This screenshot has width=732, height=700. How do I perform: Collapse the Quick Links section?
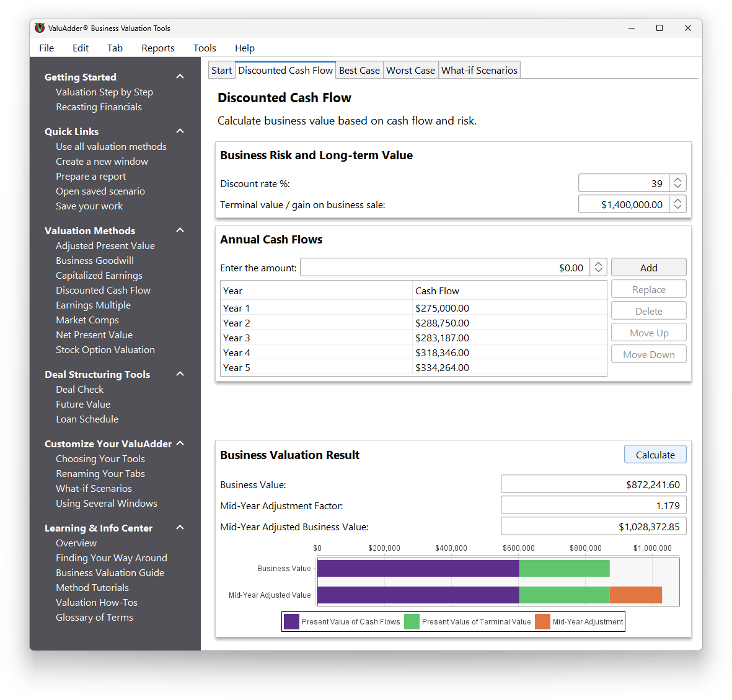[180, 131]
